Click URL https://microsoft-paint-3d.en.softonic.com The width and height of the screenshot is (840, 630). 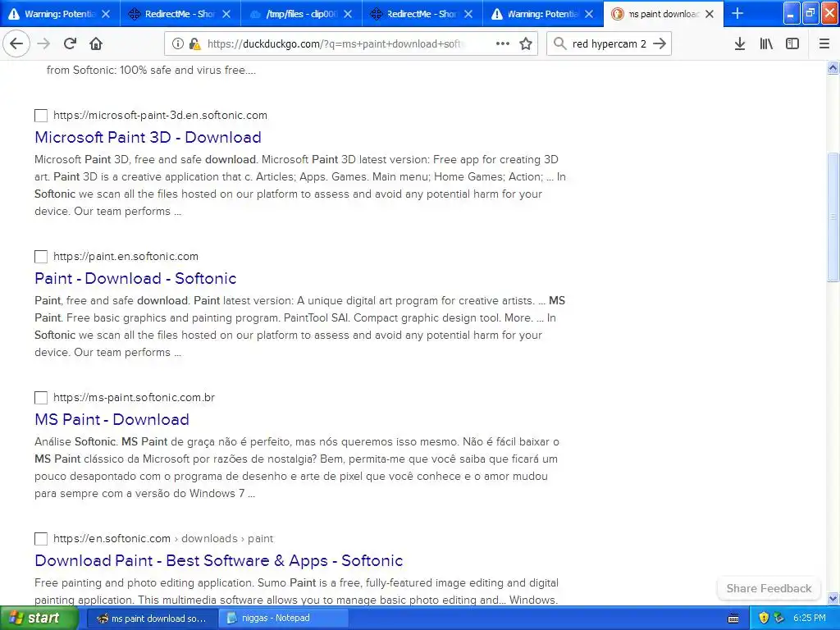point(160,115)
